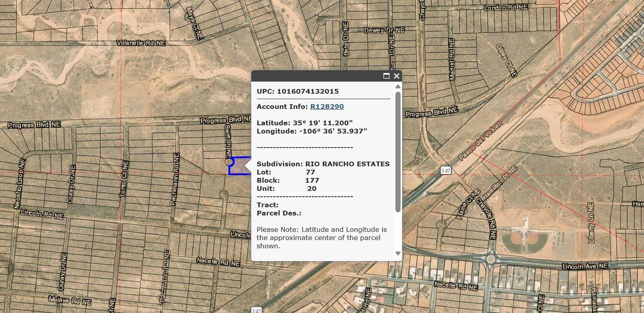Click the Longitude: -106° 36' 53.937" text

pos(312,131)
